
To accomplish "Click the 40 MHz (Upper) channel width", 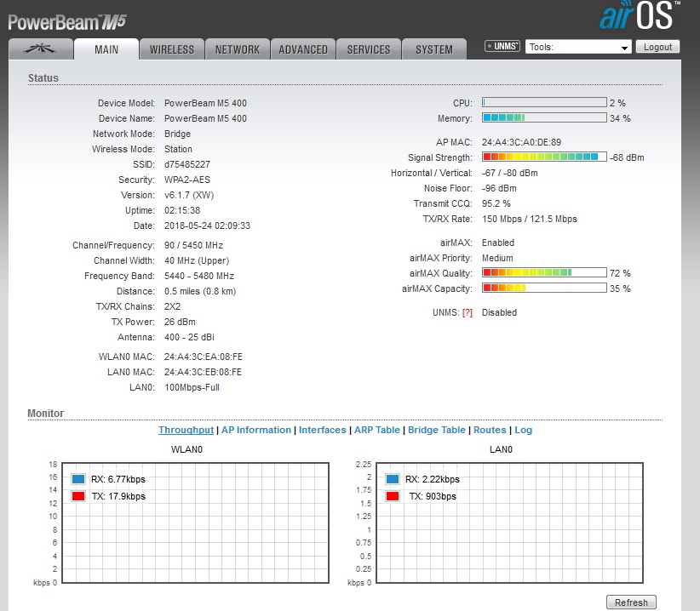I will point(197,260).
